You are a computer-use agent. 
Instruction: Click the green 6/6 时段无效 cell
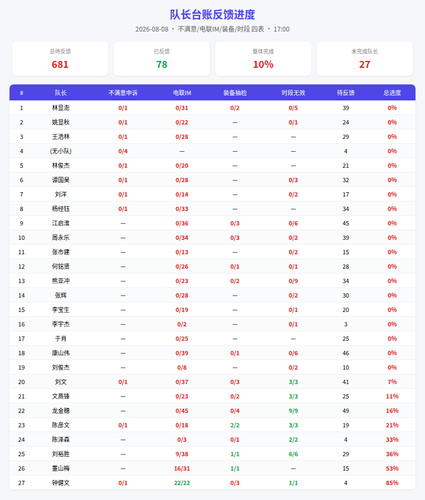coord(293,454)
